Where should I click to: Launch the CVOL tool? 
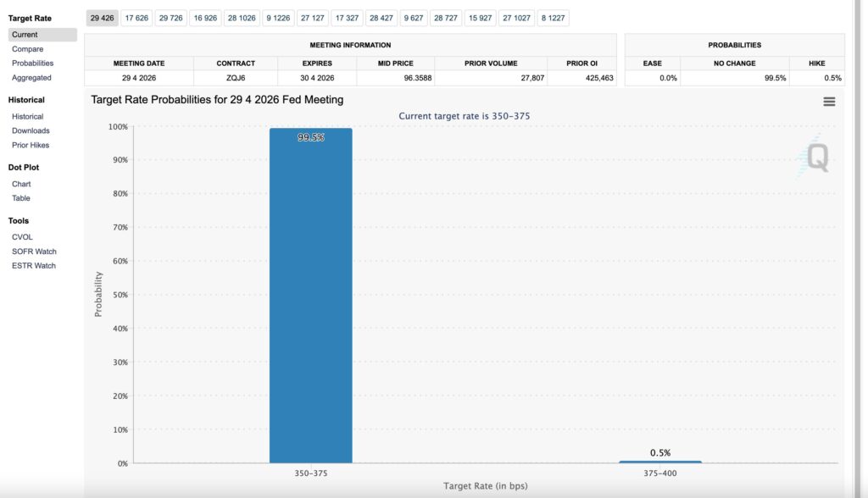(22, 237)
